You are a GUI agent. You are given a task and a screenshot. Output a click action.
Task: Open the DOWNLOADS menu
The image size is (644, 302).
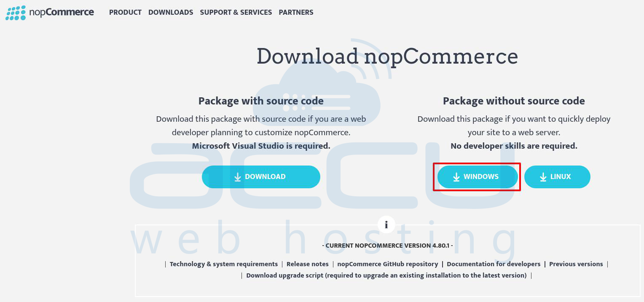click(171, 13)
